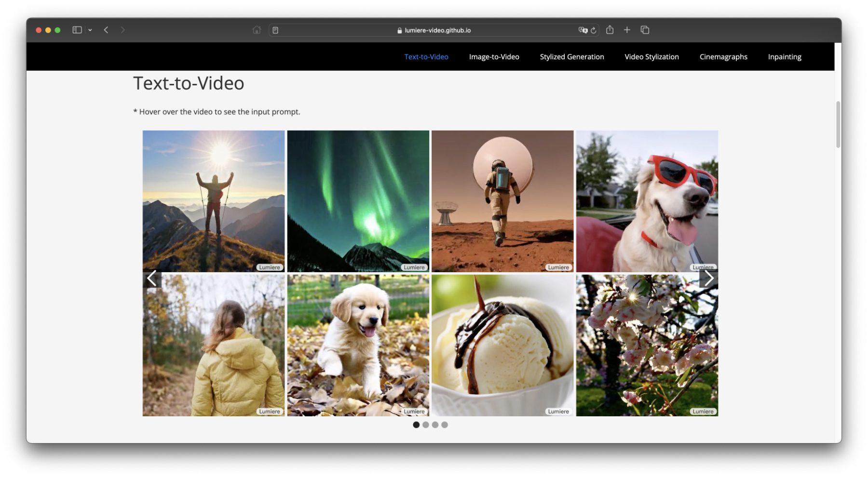The height and width of the screenshot is (478, 868).
Task: Show the tab overview
Action: point(645,30)
